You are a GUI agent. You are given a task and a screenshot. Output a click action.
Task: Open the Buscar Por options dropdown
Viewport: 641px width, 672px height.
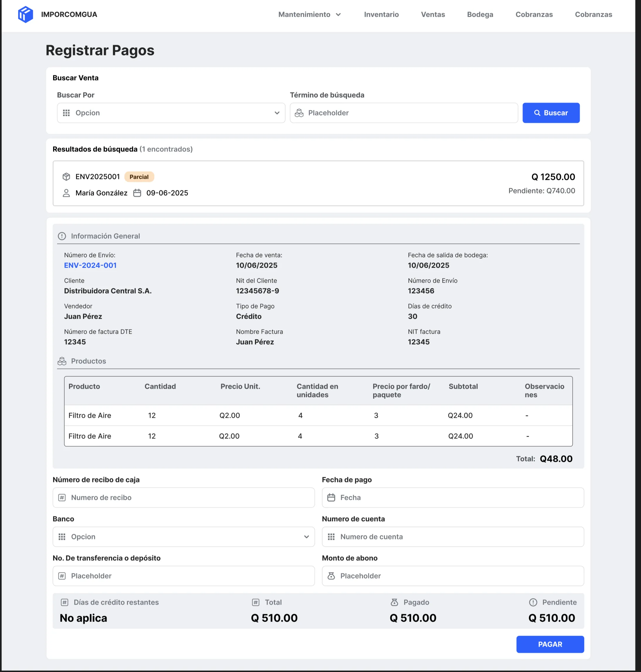pyautogui.click(x=171, y=113)
